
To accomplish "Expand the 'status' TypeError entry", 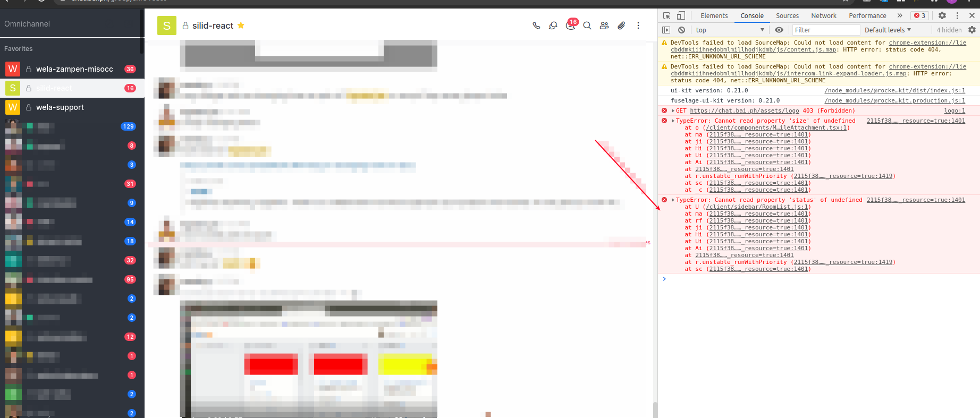I will [x=673, y=200].
